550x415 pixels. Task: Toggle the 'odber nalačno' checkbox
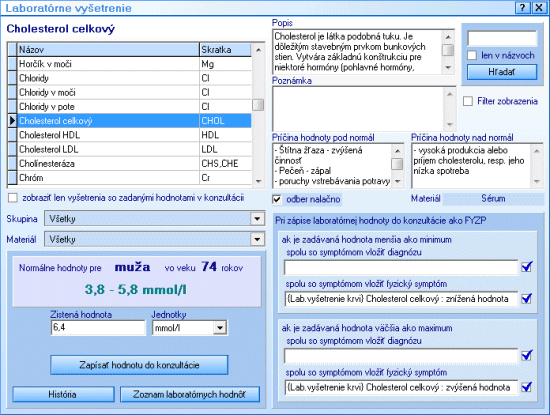[277, 199]
